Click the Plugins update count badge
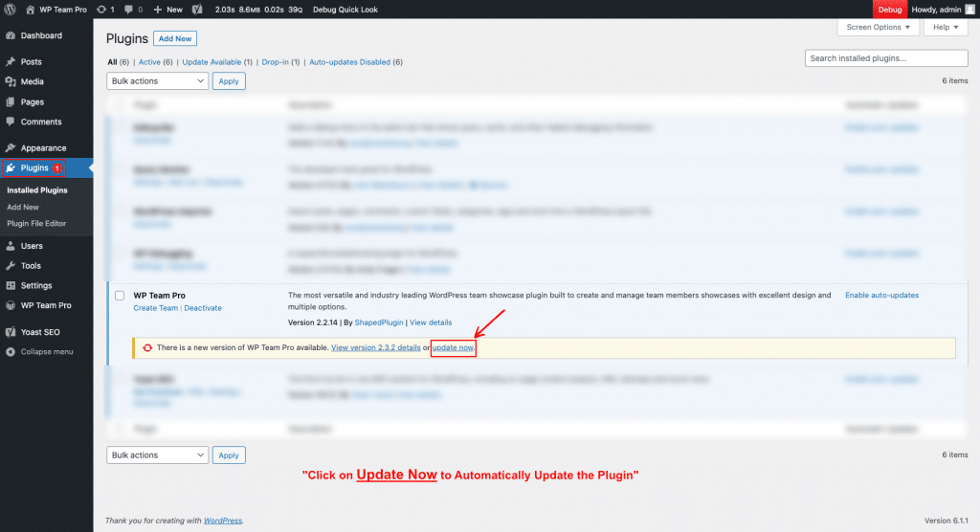The height and width of the screenshot is (532, 980). pyautogui.click(x=56, y=168)
